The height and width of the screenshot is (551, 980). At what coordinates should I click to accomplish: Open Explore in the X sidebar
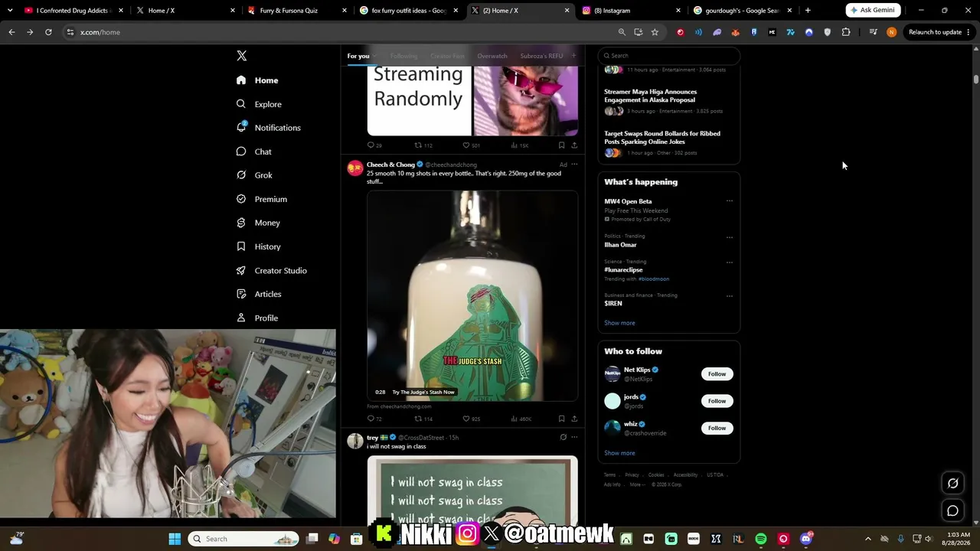click(x=259, y=104)
